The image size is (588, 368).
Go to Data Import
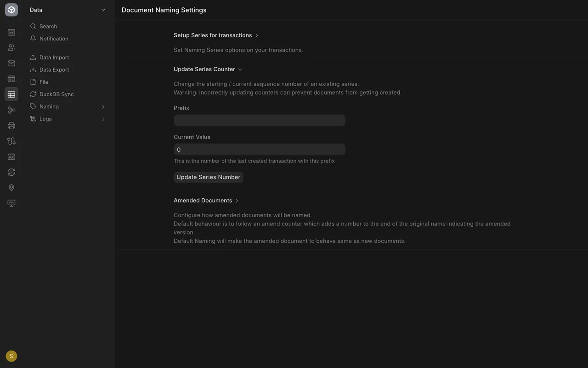click(x=68, y=57)
